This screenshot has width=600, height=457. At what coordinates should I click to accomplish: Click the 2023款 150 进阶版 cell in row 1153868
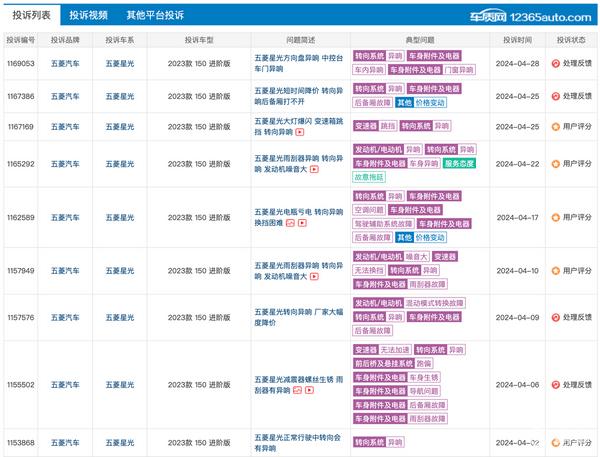coord(199,442)
